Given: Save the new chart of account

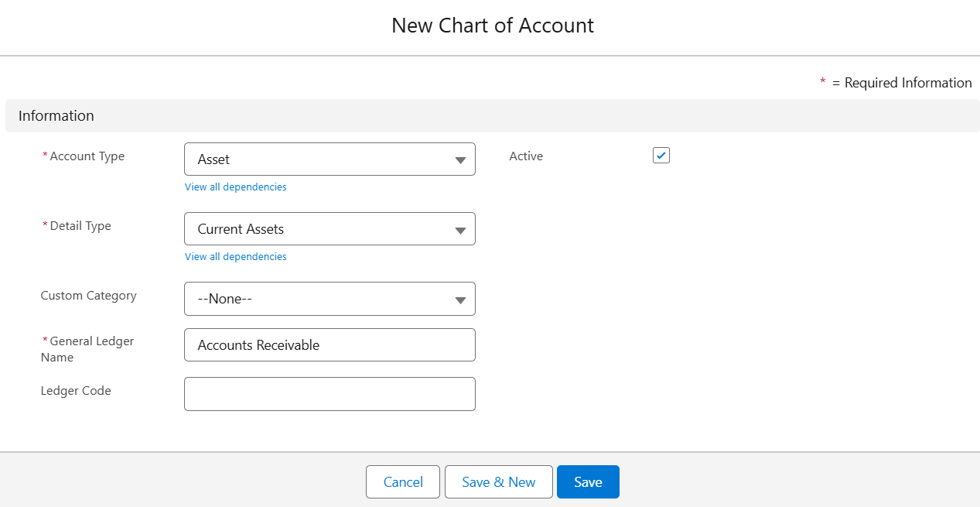Looking at the screenshot, I should [x=588, y=482].
